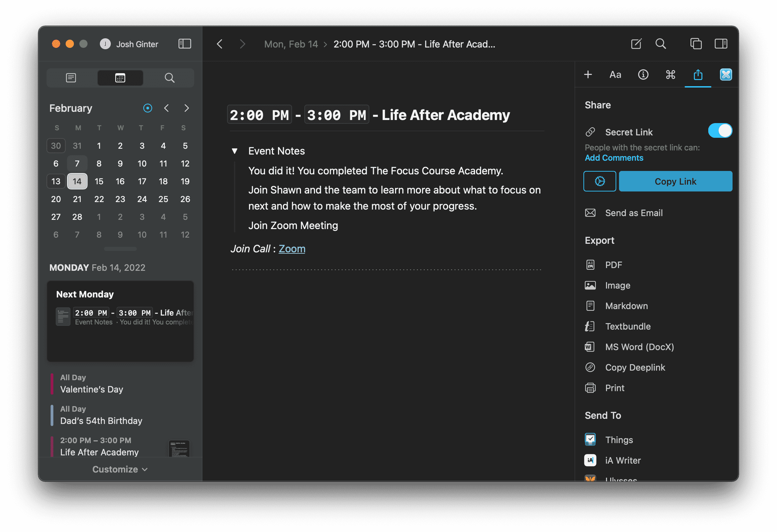Open Valentine's Day all-day event
The image size is (777, 532).
[120, 384]
